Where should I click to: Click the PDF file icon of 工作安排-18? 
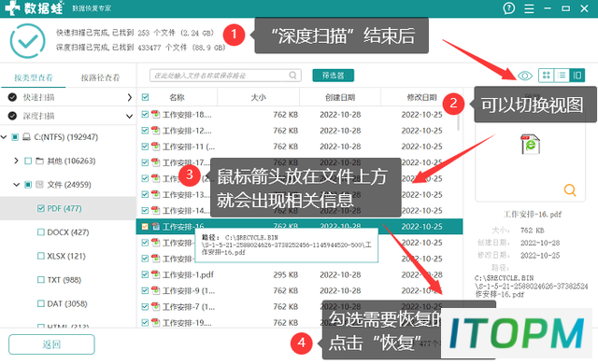point(156,114)
